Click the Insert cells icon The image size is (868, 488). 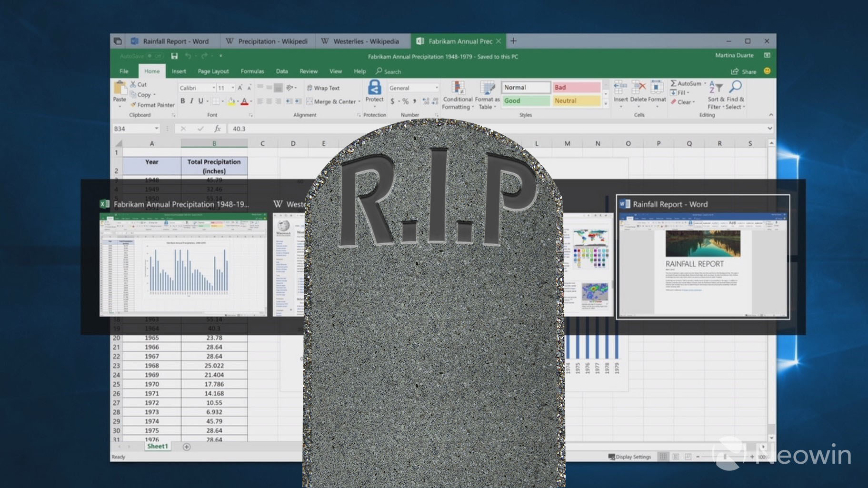(x=620, y=88)
